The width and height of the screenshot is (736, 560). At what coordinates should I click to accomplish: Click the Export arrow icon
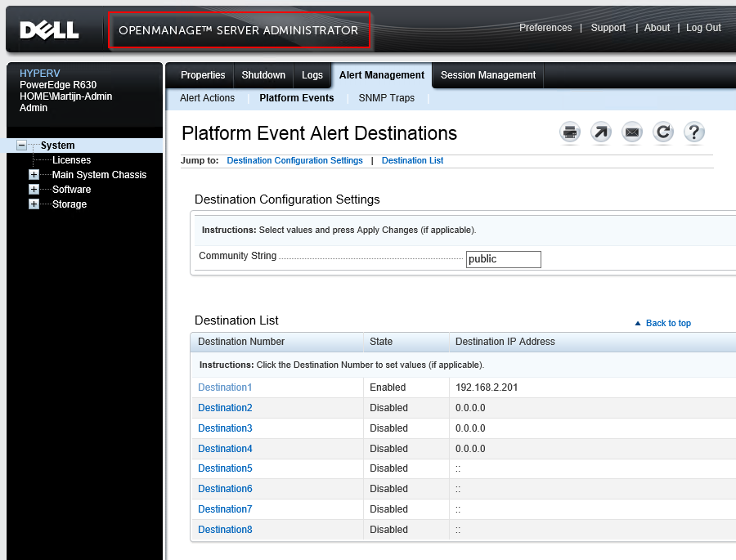(601, 132)
